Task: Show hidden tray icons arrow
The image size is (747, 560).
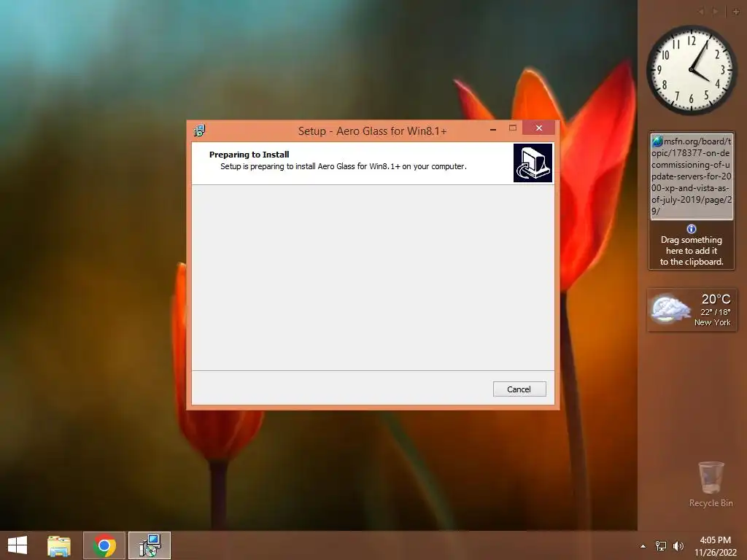Action: (x=643, y=546)
